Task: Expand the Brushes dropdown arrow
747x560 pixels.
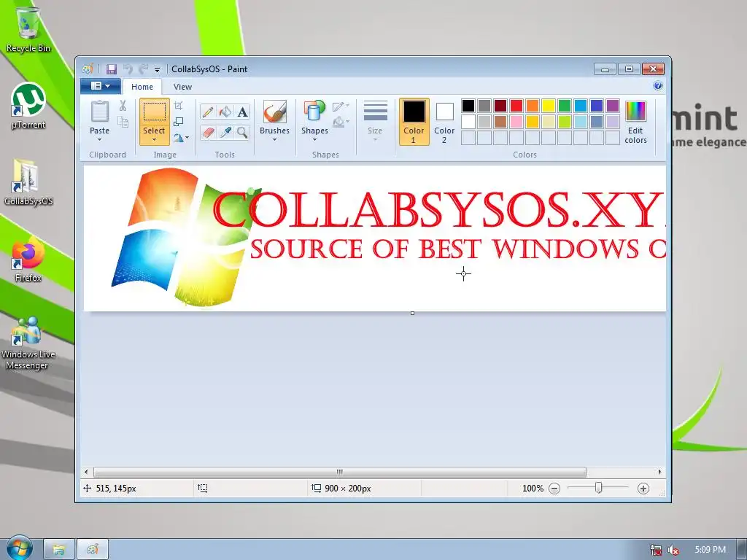Action: point(275,139)
